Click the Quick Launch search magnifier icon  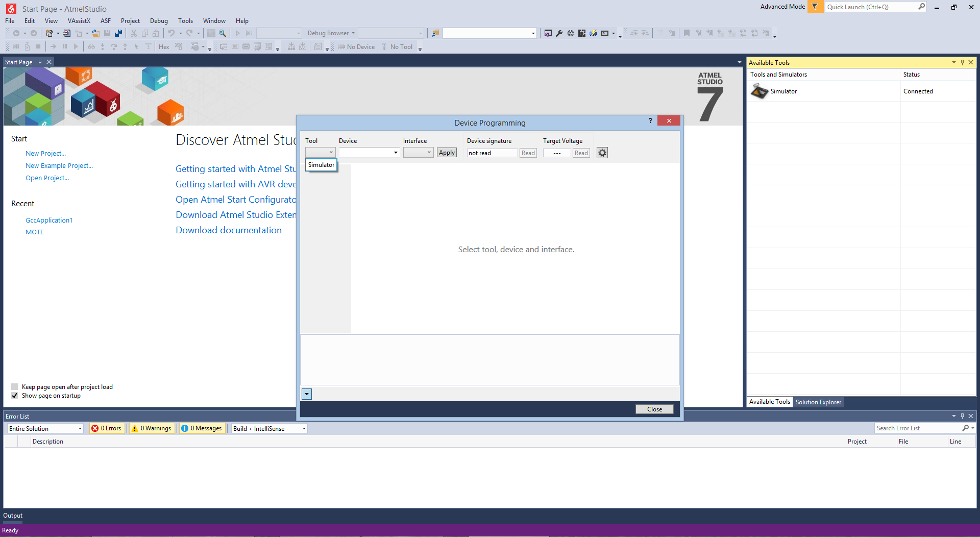(921, 7)
